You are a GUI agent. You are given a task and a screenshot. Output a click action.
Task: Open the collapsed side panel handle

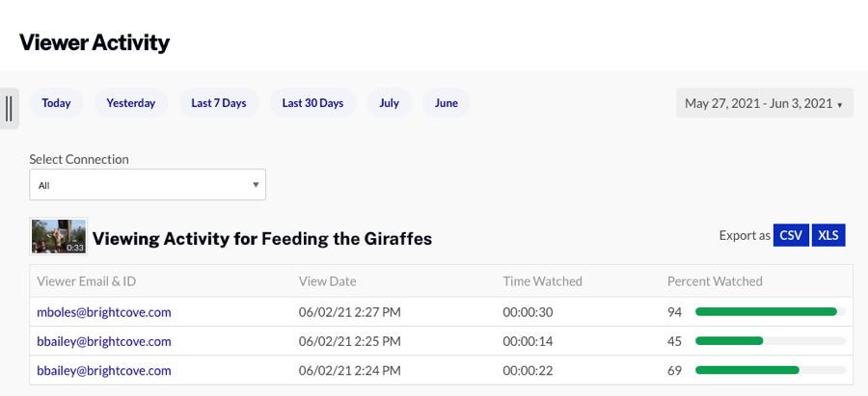[x=9, y=109]
